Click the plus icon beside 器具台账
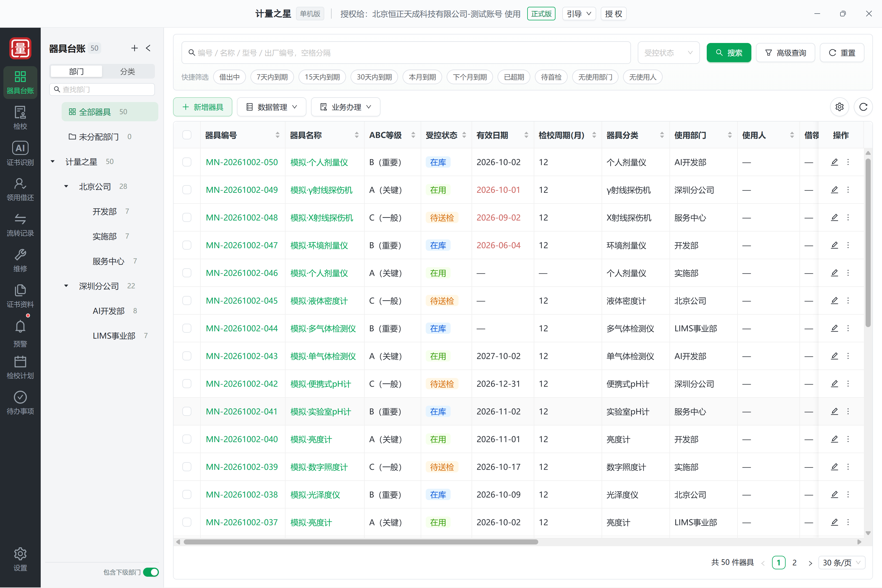 pos(135,48)
